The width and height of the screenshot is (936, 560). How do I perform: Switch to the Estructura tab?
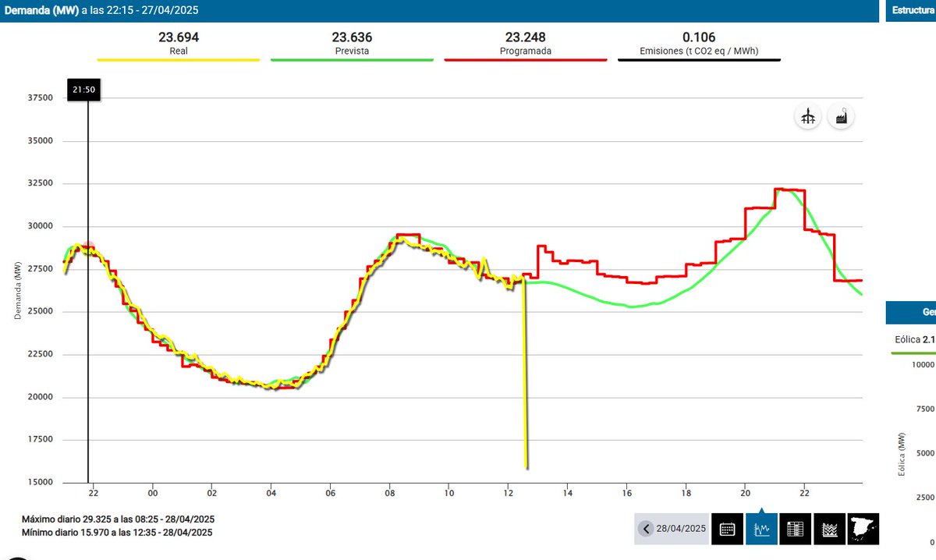point(913,10)
